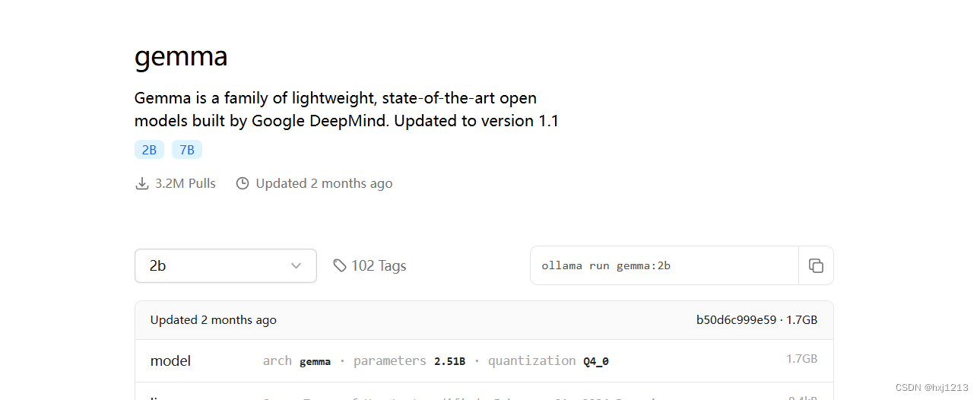
Task: Select the 7B size badge
Action: [187, 150]
